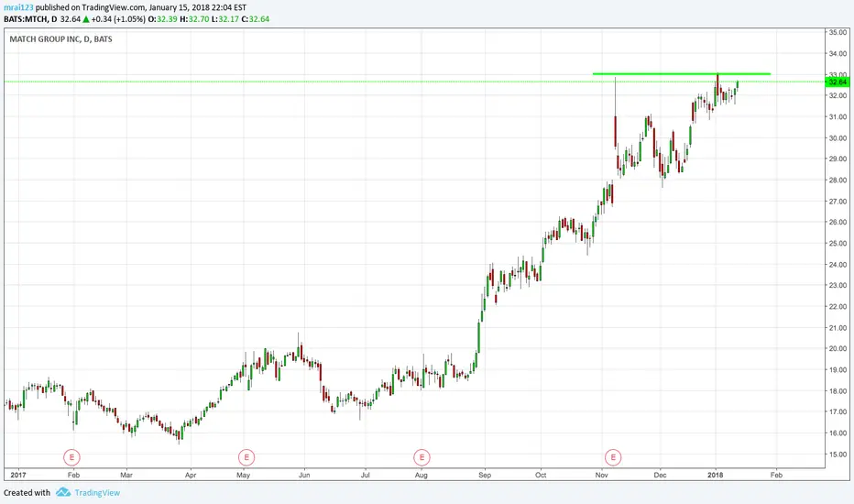Click the Created with caption text
Screen dimensions: 854x504
[x=27, y=493]
